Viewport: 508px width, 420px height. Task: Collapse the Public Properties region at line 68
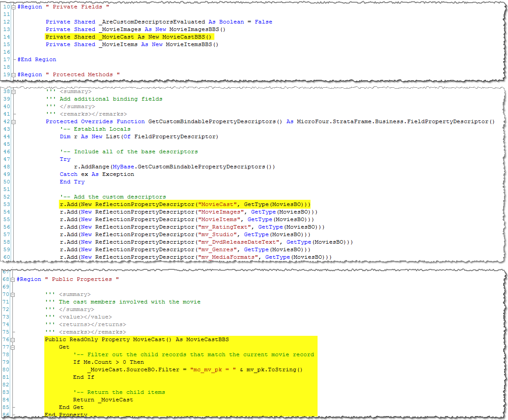tap(13, 280)
